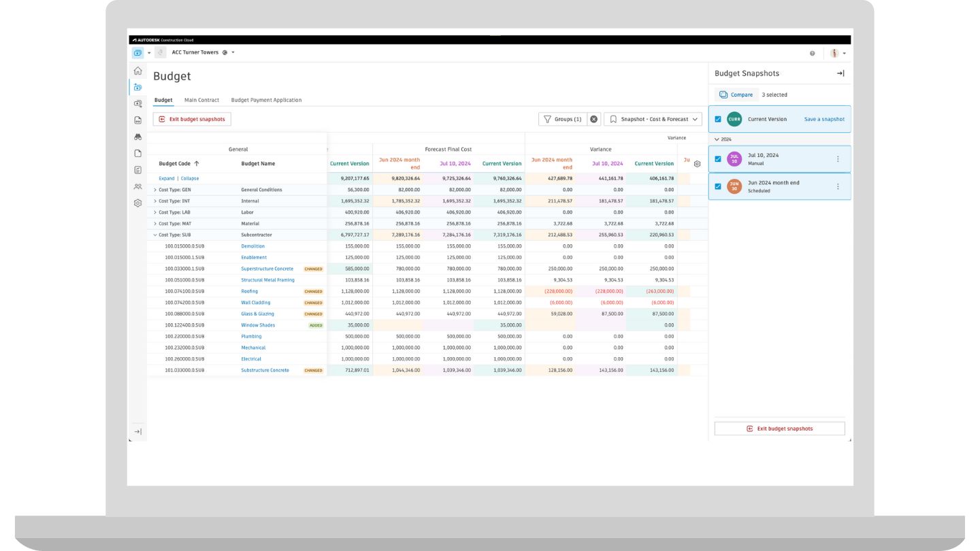Viewport: 980px width, 551px height.
Task: Open the Snapshot - Cost & Forecast dropdown
Action: pos(653,119)
